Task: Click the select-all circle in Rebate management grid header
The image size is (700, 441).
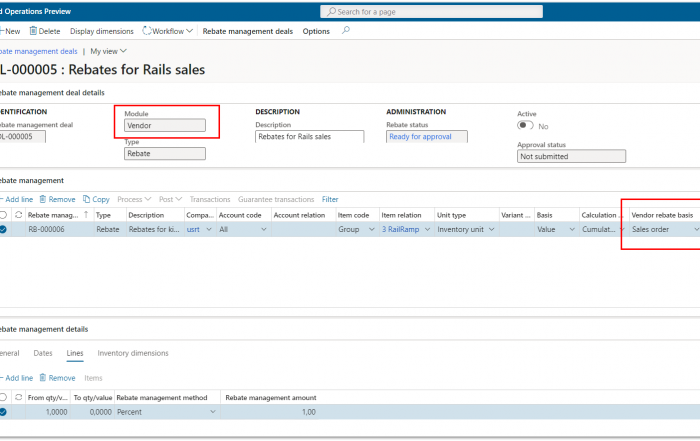Action: [3, 215]
